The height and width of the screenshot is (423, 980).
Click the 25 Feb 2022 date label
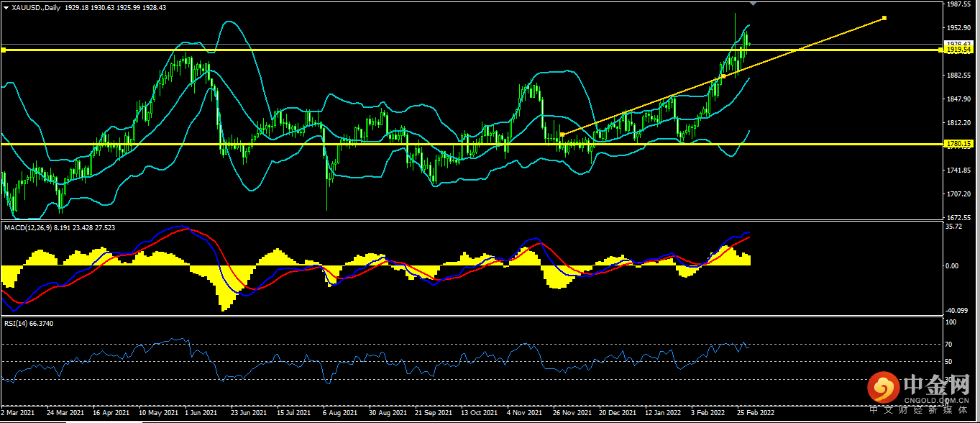click(x=756, y=413)
